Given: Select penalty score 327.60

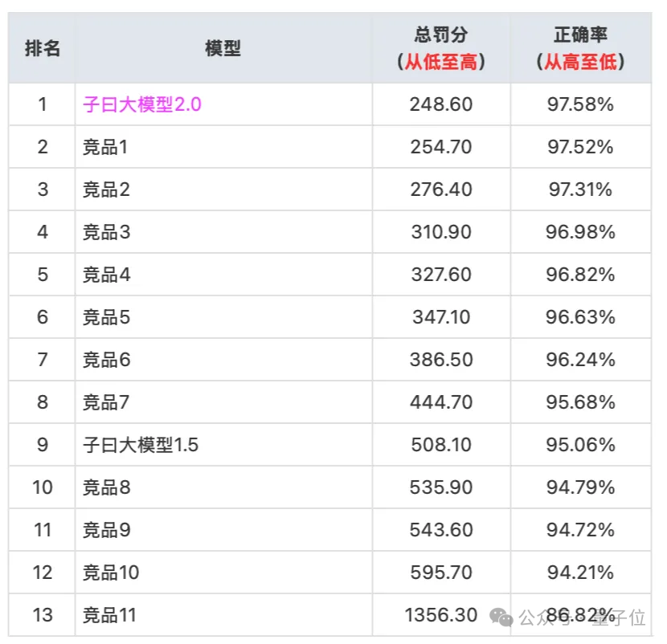Looking at the screenshot, I should 441,274.
